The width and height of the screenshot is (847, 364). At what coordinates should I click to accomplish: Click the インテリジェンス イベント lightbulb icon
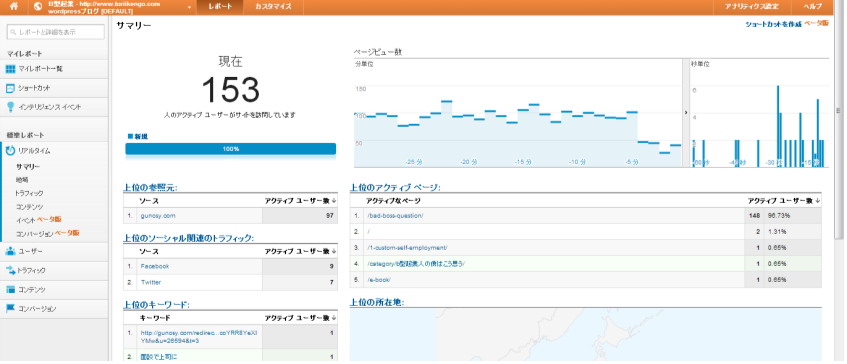click(10, 107)
